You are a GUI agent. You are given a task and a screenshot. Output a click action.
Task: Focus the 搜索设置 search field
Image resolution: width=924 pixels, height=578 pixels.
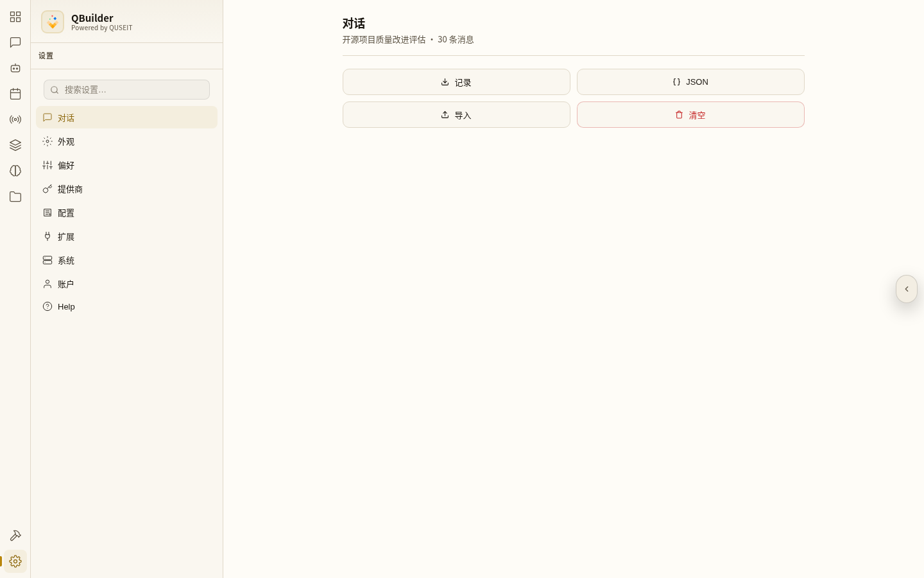126,90
